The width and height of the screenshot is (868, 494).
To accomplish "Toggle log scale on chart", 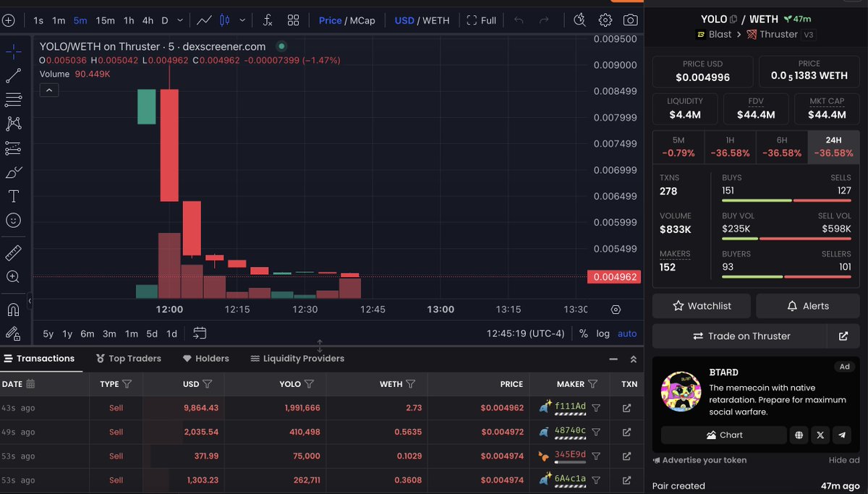I will [x=603, y=333].
